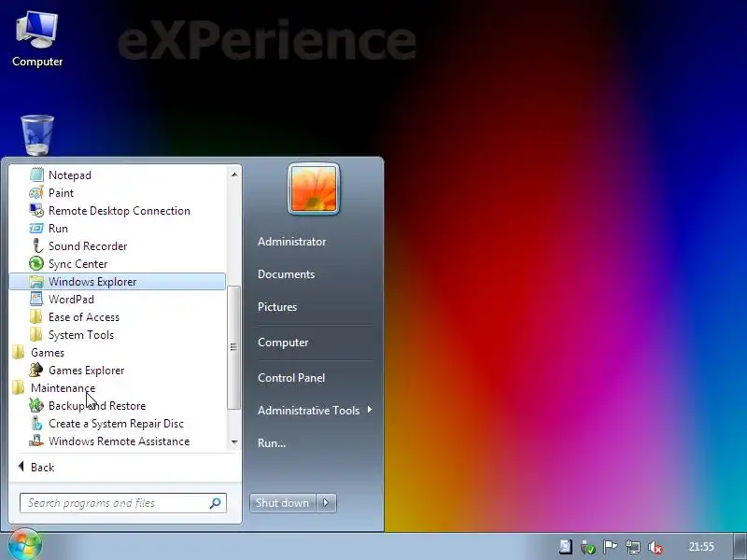The height and width of the screenshot is (560, 747).
Task: Click the Backup and Restore label text
Action: pos(97,406)
